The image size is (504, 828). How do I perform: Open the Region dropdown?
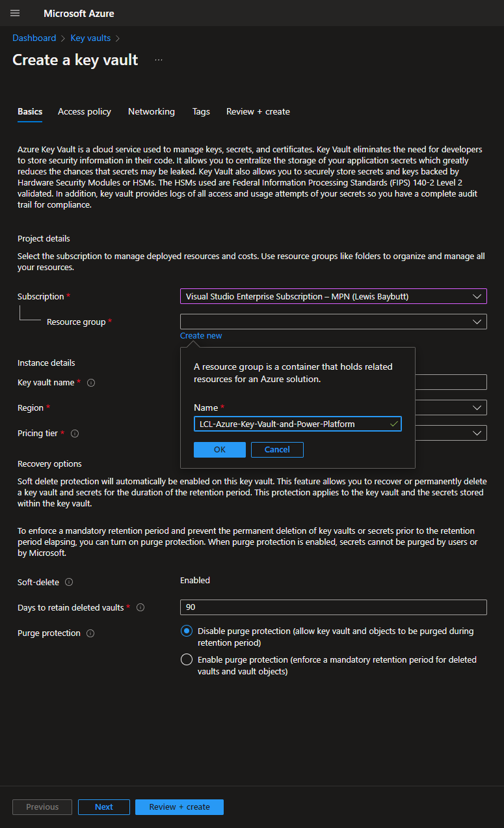point(451,407)
